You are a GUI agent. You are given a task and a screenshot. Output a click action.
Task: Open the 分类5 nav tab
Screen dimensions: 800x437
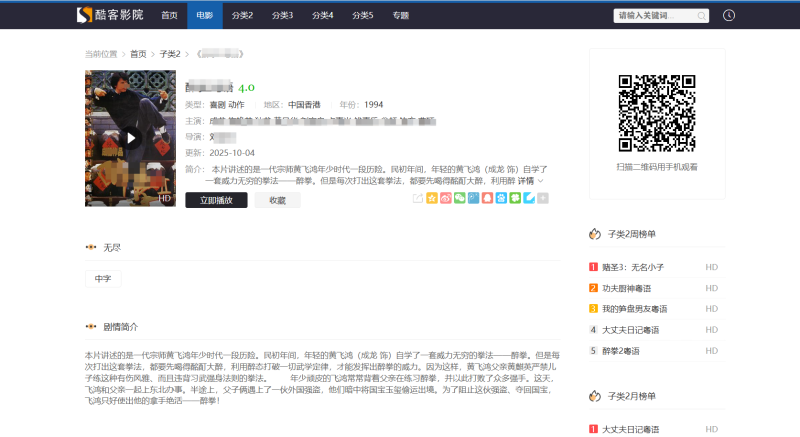(x=362, y=15)
